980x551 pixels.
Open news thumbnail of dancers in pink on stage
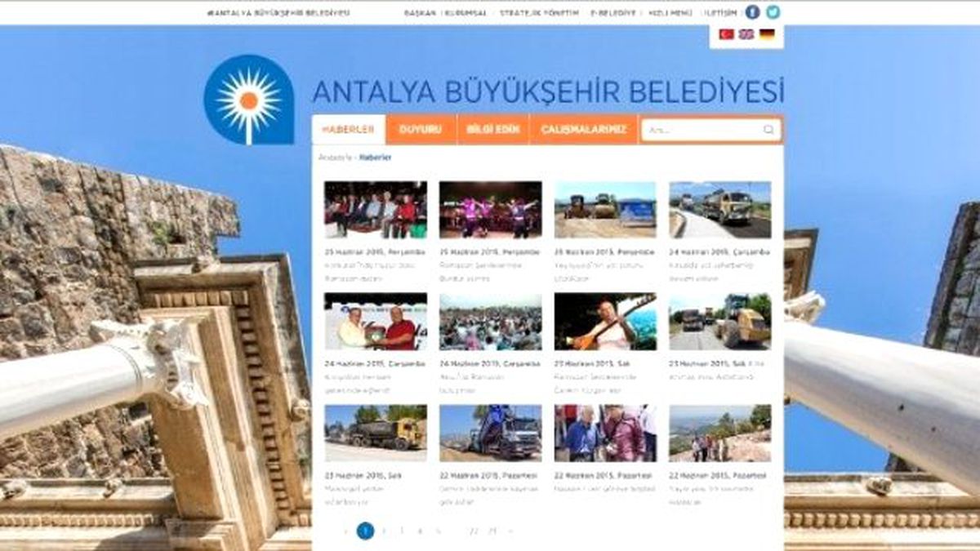pos(490,210)
